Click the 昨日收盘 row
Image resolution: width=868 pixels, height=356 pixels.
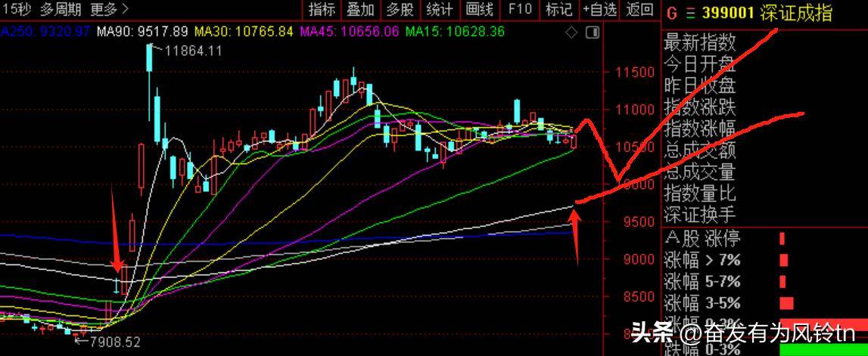[x=700, y=85]
